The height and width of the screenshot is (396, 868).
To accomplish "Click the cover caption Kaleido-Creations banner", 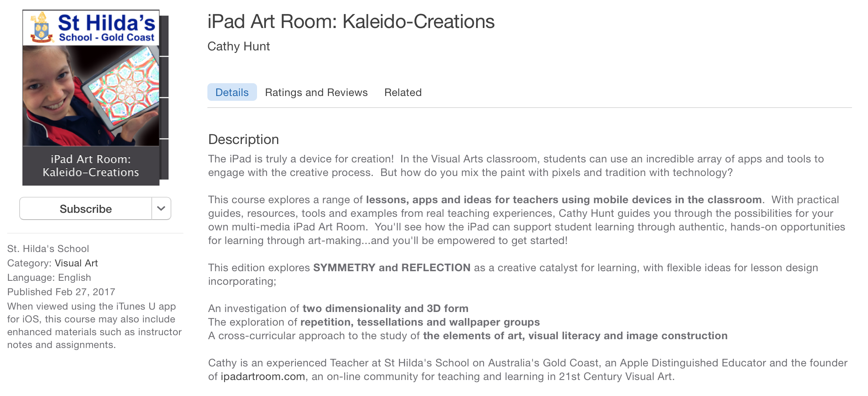I will pyautogui.click(x=91, y=166).
